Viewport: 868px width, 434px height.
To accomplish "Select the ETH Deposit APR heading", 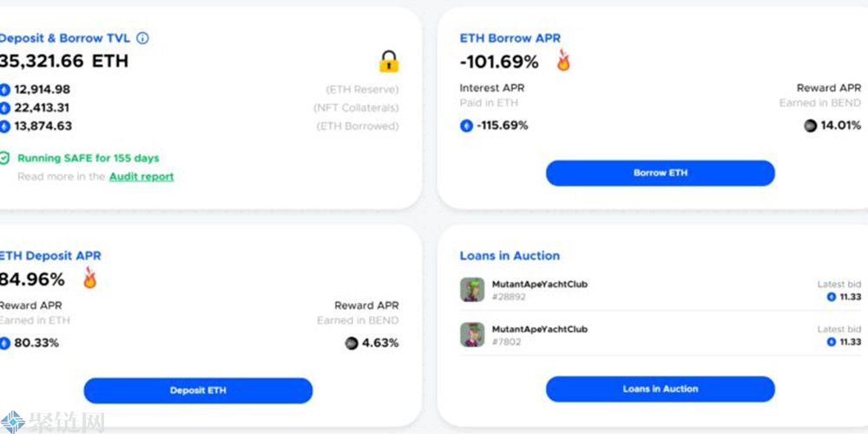I will [x=50, y=256].
